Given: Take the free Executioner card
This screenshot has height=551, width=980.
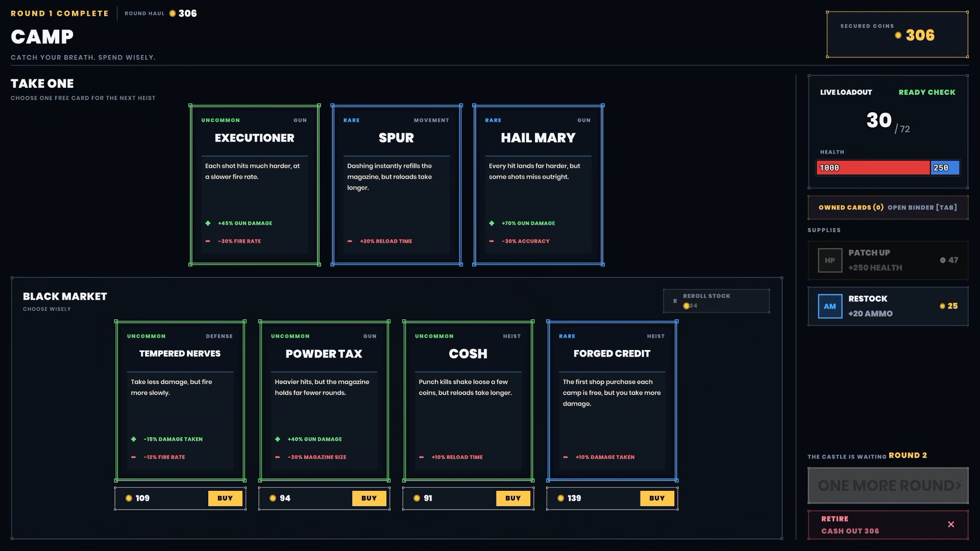Looking at the screenshot, I should (255, 185).
